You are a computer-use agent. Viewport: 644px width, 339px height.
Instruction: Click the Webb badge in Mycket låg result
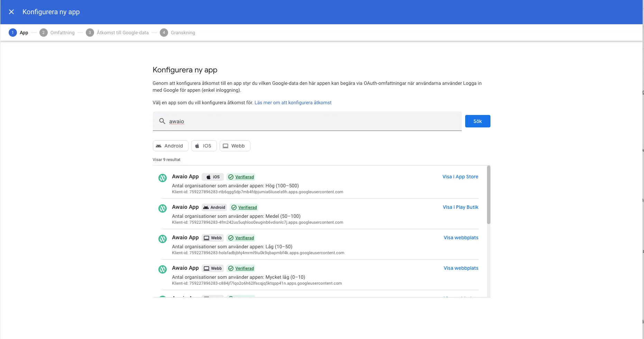[213, 268]
